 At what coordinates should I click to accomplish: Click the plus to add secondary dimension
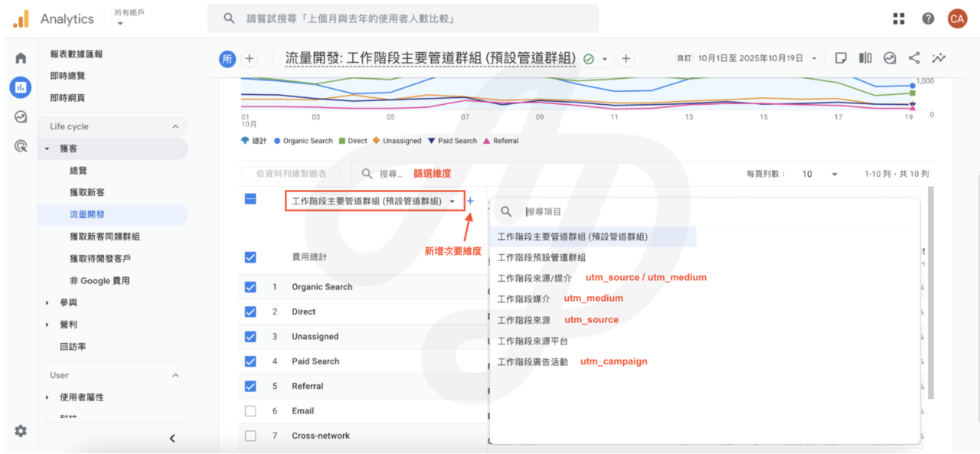[471, 201]
